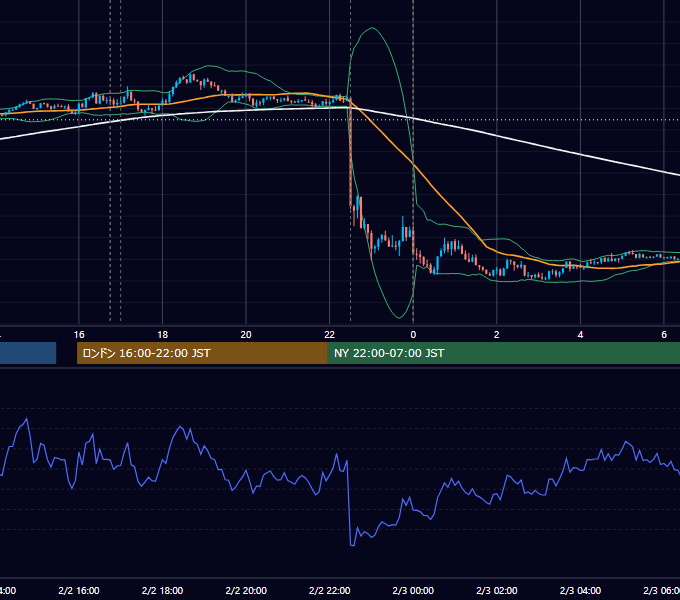Click the 16 hour label on the price chart axis
This screenshot has width=680, height=600.
[x=79, y=335]
